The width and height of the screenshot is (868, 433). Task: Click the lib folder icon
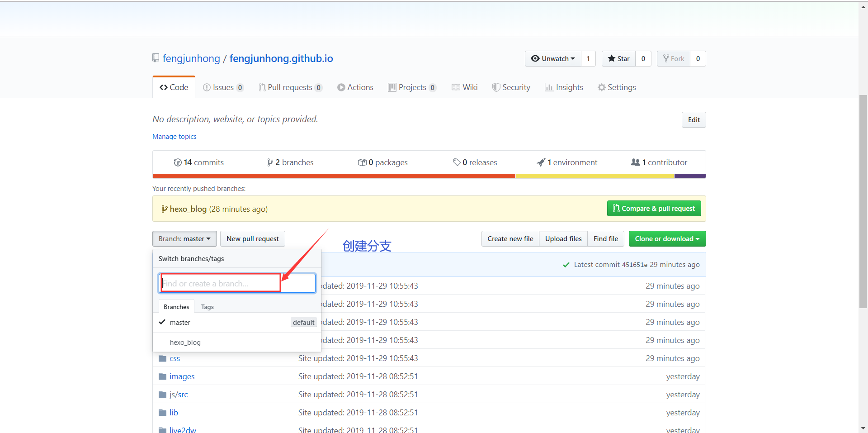tap(163, 413)
